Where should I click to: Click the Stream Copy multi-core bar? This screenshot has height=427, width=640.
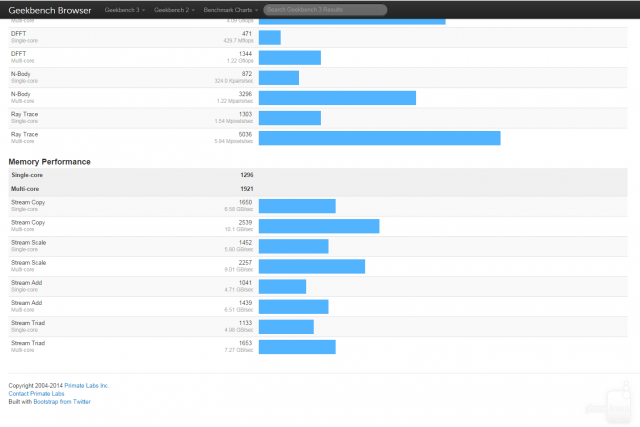coord(319,226)
